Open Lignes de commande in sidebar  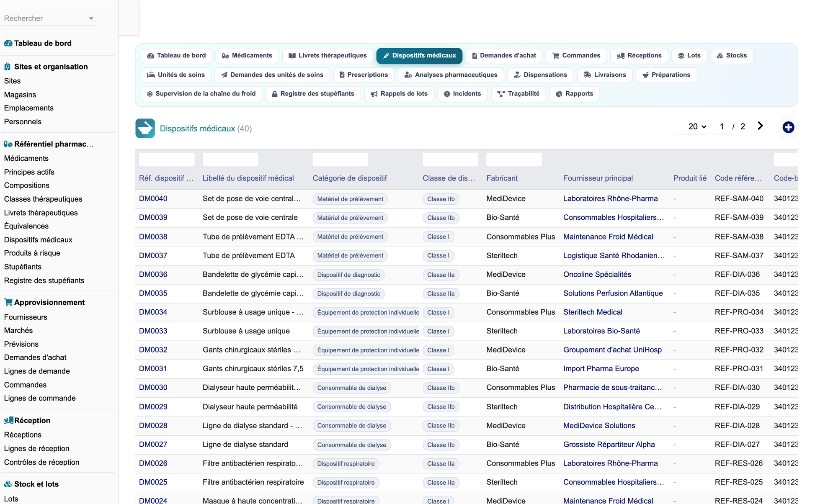point(40,399)
